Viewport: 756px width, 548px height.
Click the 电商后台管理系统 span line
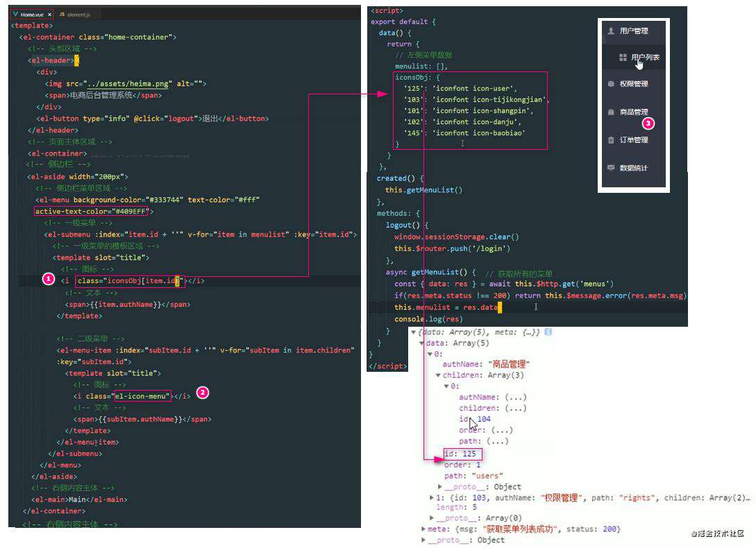pyautogui.click(x=103, y=95)
